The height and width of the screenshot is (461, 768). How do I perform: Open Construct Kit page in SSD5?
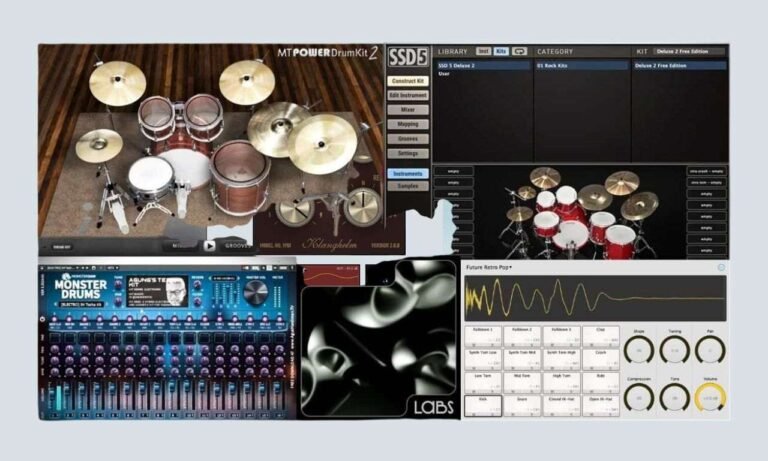tap(408, 81)
